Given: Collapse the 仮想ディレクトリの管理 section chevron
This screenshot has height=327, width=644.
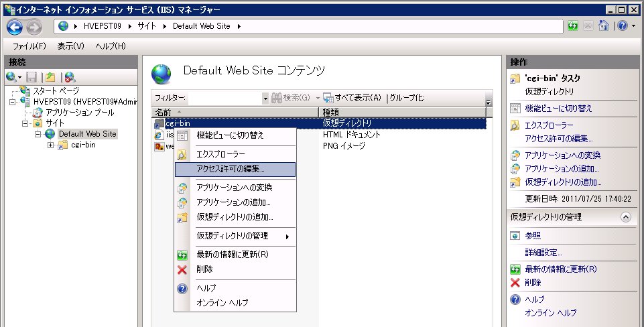Looking at the screenshot, I should pyautogui.click(x=625, y=217).
